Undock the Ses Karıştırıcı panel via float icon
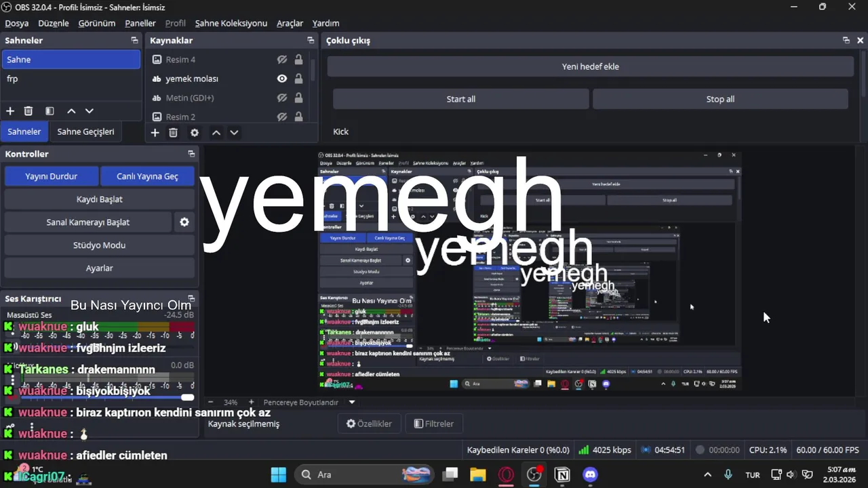Image resolution: width=868 pixels, height=488 pixels. (191, 298)
